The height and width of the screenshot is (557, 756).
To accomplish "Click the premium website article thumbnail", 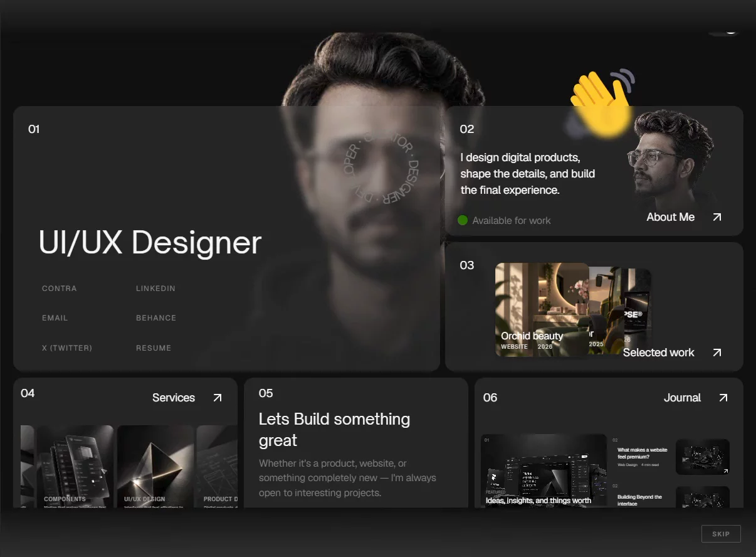I will (703, 457).
